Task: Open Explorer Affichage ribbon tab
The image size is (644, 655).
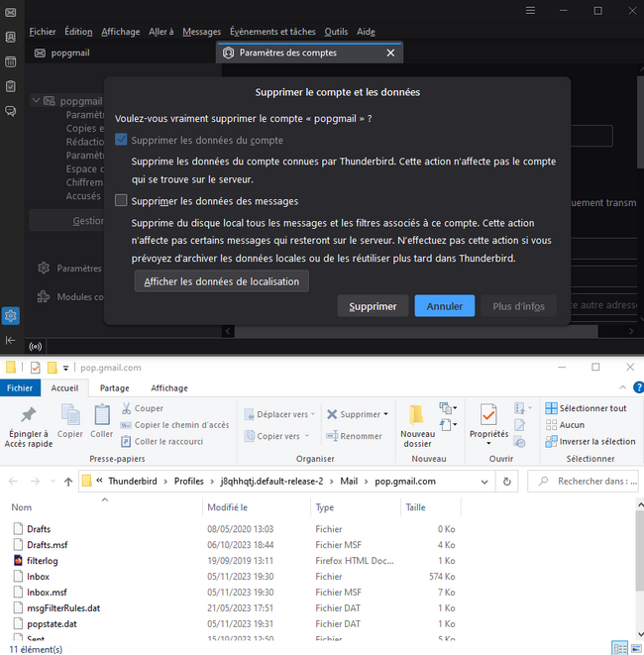Action: click(169, 388)
